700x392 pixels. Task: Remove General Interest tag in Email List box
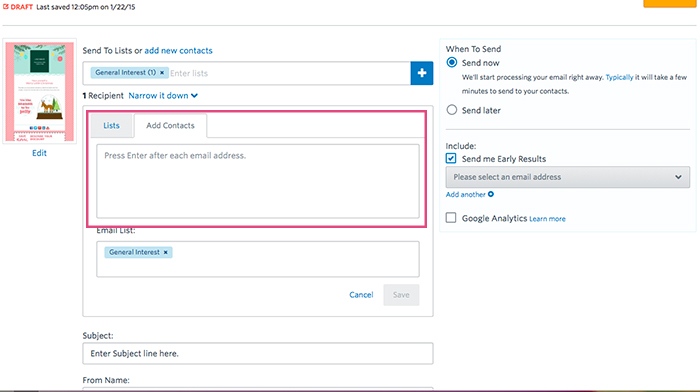(166, 252)
